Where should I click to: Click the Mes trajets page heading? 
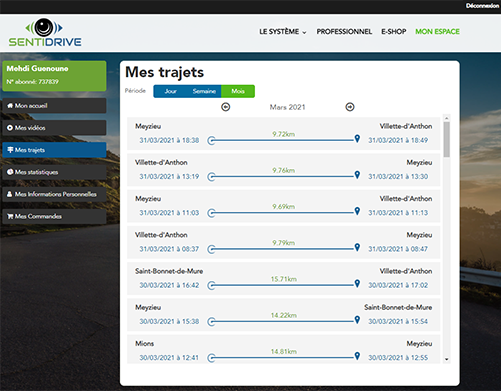pyautogui.click(x=164, y=72)
